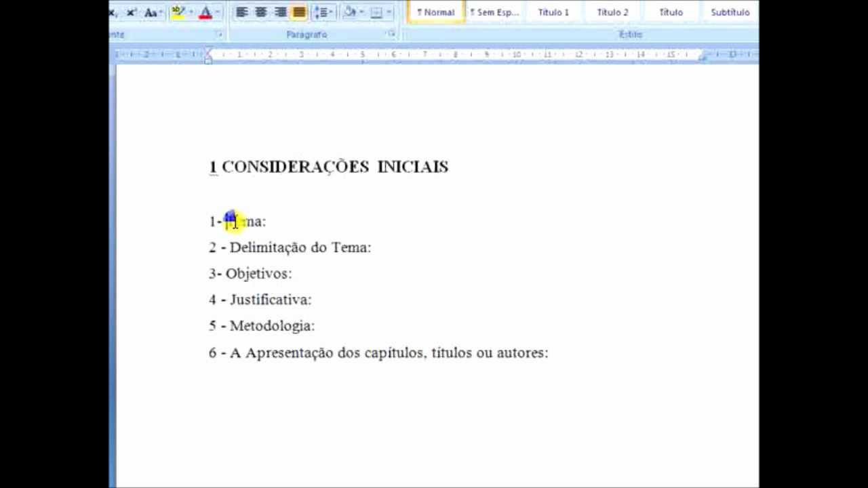Click the first-line indent ruler marker
The image size is (868, 488).
208,51
